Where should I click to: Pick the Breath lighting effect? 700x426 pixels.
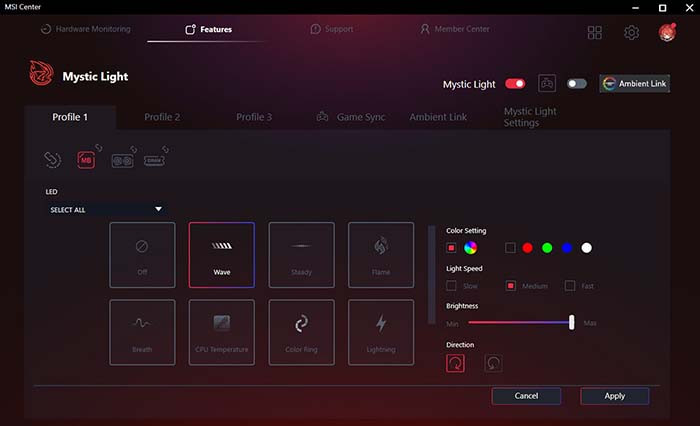142,332
